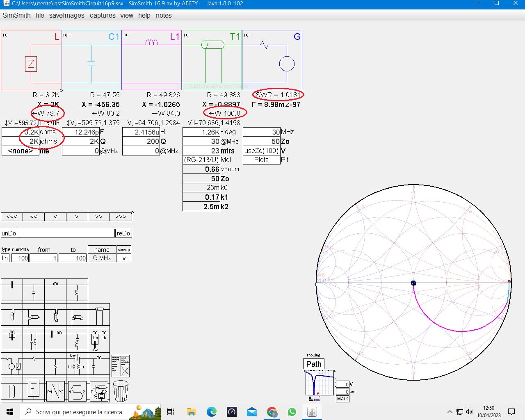Toggle the lin sweep type
The image size is (525, 420).
[x=5, y=258]
